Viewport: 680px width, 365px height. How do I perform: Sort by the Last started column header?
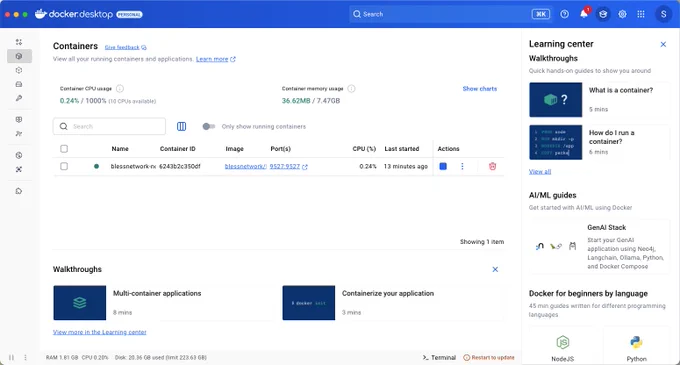click(402, 149)
